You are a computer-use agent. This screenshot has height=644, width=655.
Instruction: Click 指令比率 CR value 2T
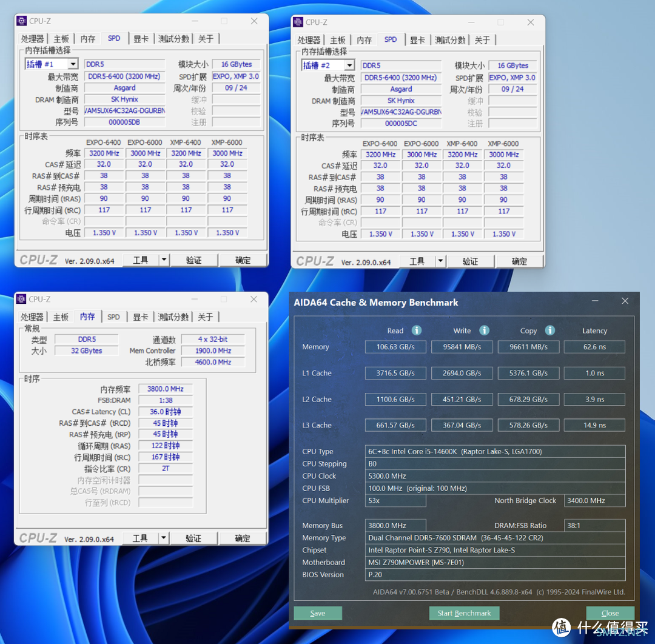pos(166,469)
